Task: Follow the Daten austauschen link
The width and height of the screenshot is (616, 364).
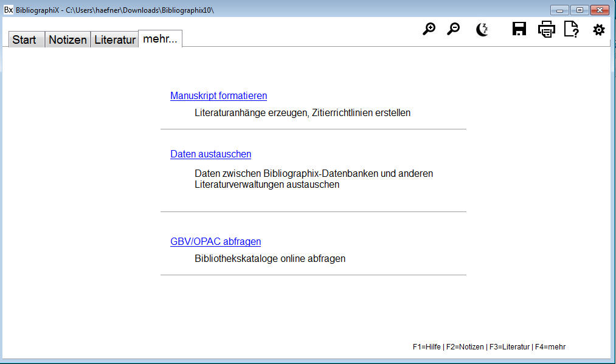Action: pyautogui.click(x=210, y=154)
